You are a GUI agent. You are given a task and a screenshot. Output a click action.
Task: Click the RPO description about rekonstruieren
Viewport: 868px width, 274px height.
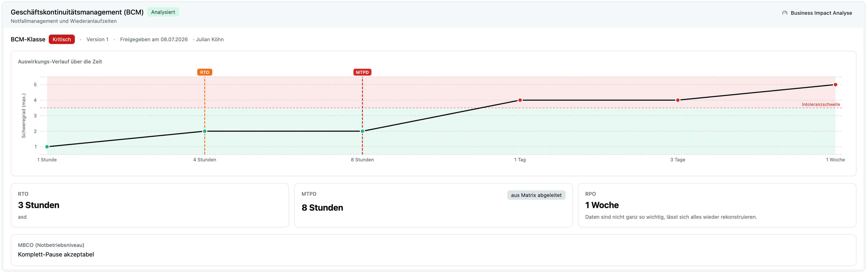[671, 217]
